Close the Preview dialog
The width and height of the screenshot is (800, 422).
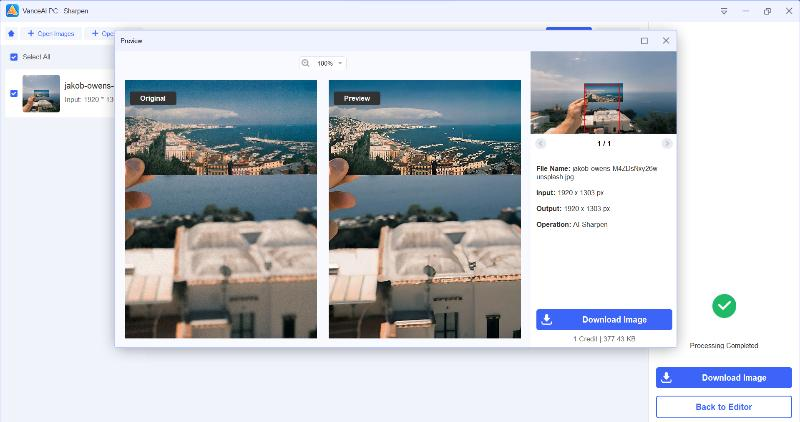pos(666,41)
